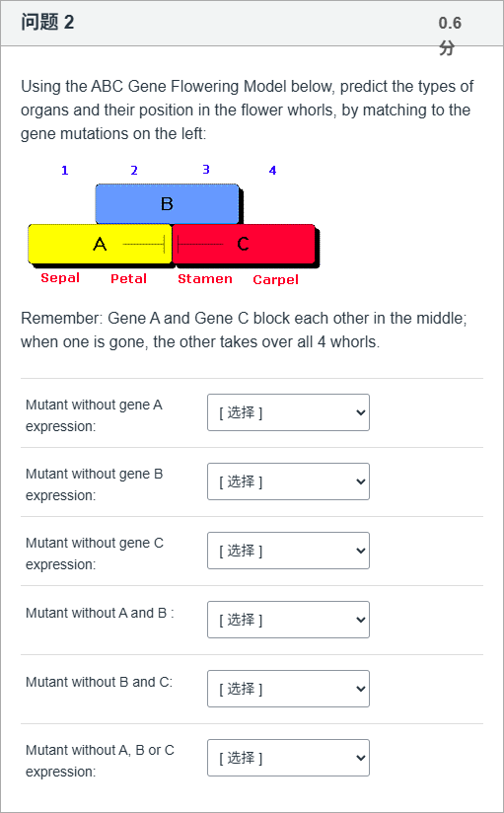Click the yellow A gene box
The width and height of the screenshot is (504, 813).
pyautogui.click(x=100, y=244)
